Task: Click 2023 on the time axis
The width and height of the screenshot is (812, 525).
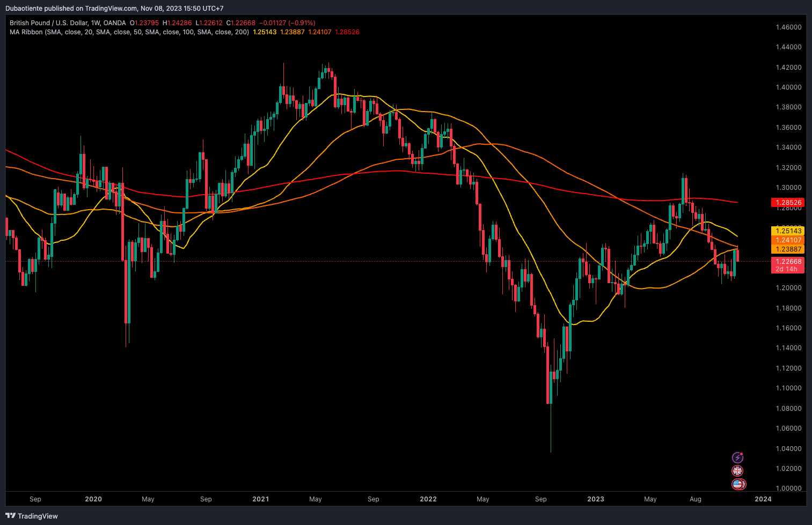Action: [596, 499]
